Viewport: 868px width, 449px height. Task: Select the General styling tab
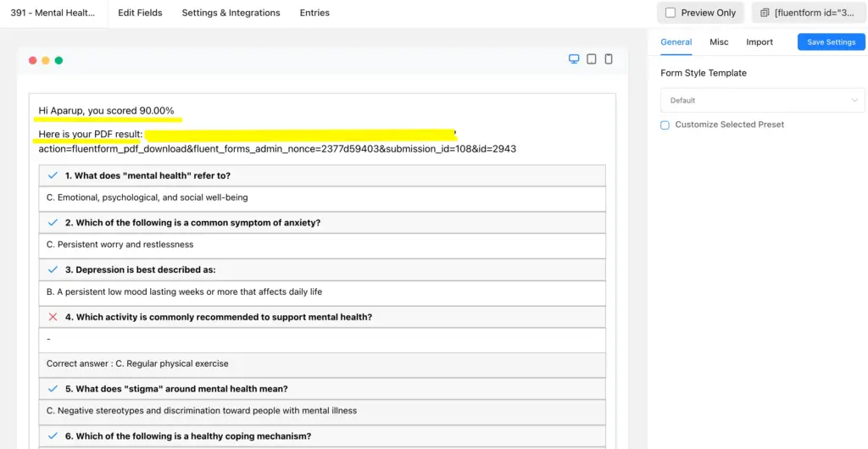pyautogui.click(x=676, y=42)
